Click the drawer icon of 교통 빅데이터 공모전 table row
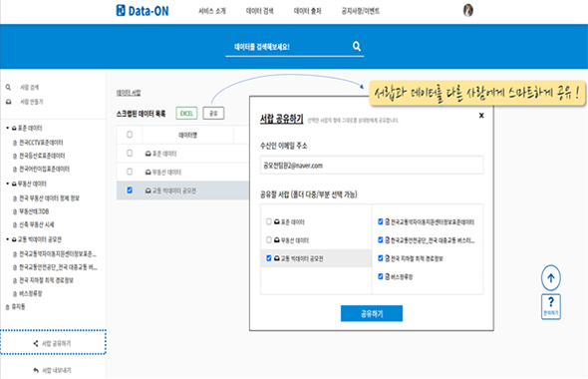The width and height of the screenshot is (588, 379). [x=148, y=191]
